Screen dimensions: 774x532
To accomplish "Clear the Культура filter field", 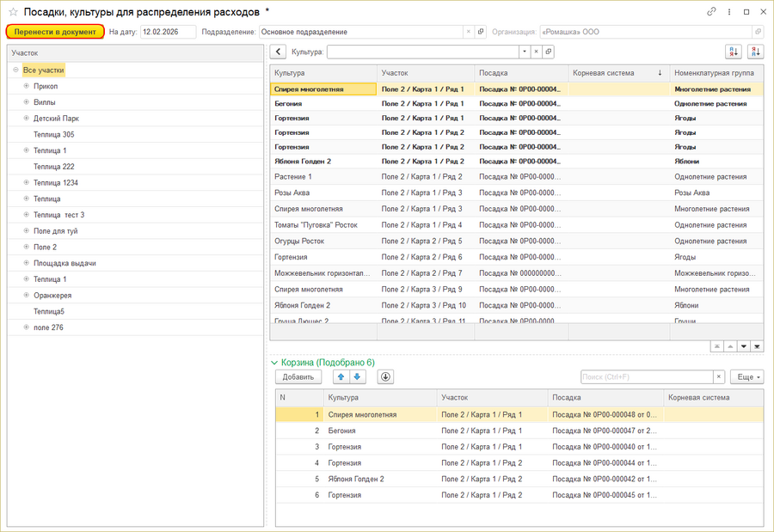I will coord(536,52).
